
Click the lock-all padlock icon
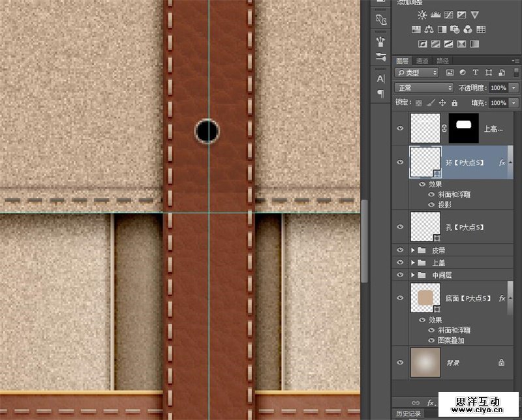coord(455,103)
